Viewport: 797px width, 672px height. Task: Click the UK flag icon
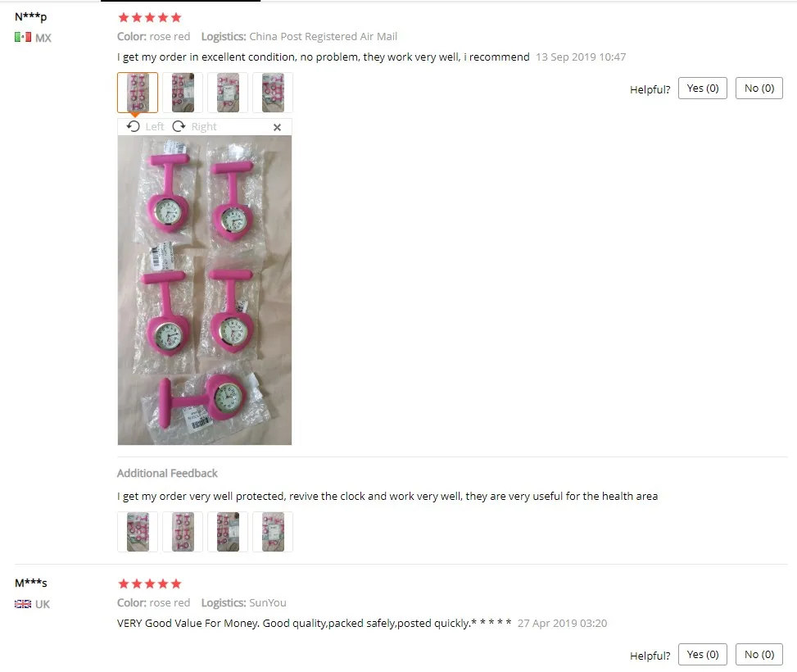23,604
